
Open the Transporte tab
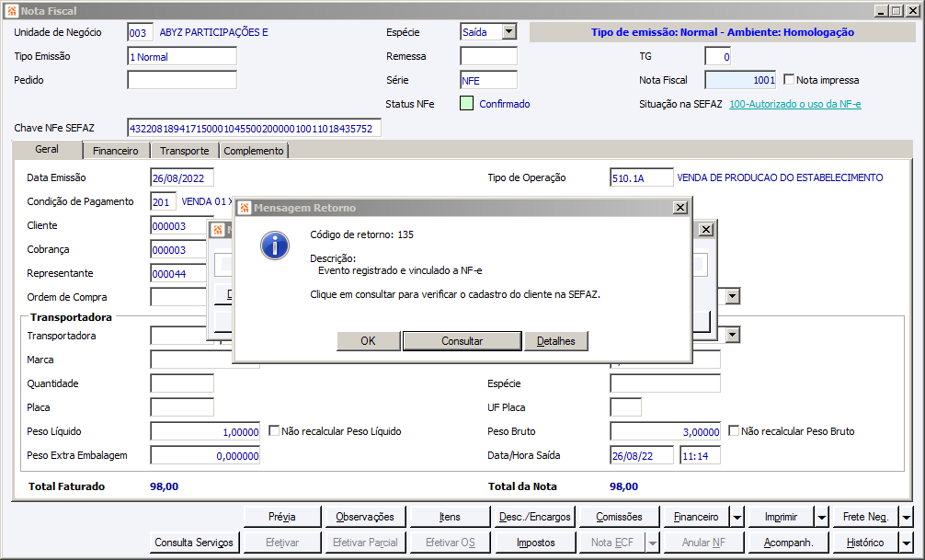pos(185,151)
